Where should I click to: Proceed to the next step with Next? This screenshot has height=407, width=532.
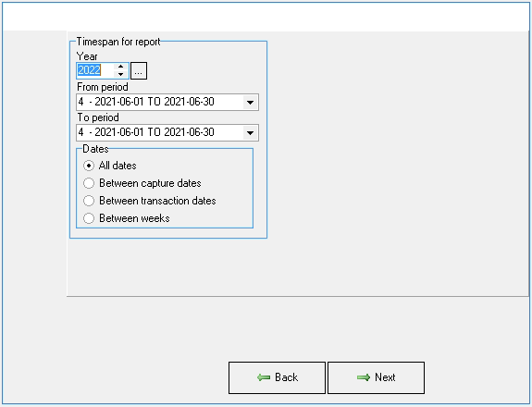[376, 377]
